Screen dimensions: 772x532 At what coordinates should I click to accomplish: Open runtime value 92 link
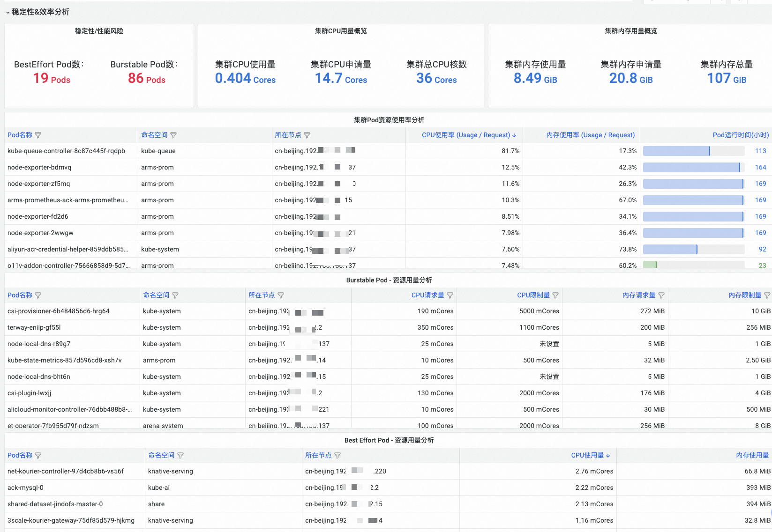(x=762, y=249)
